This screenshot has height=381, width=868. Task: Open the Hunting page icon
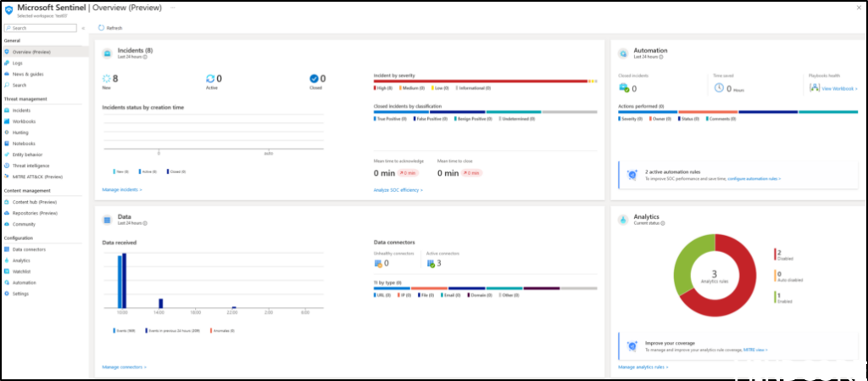click(x=7, y=132)
